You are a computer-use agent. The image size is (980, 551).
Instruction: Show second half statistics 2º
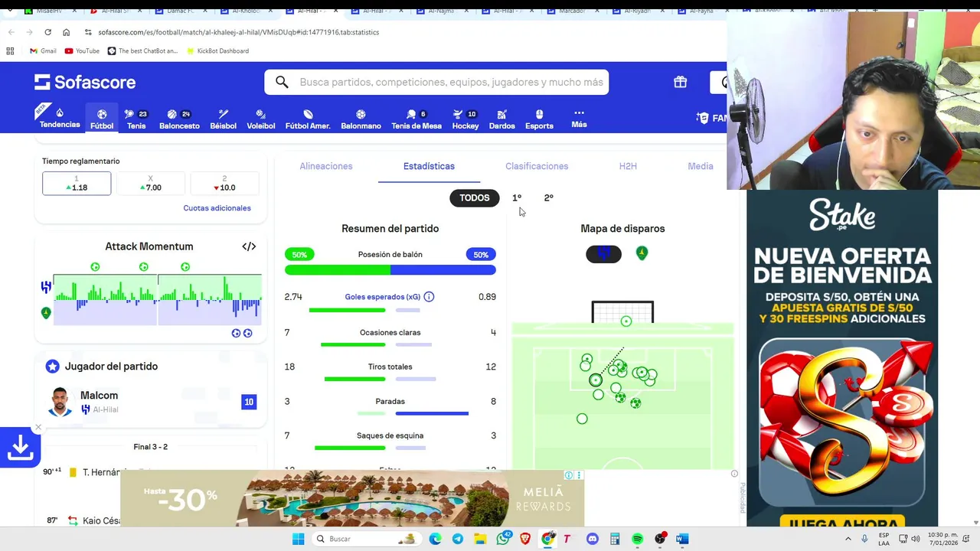click(548, 197)
